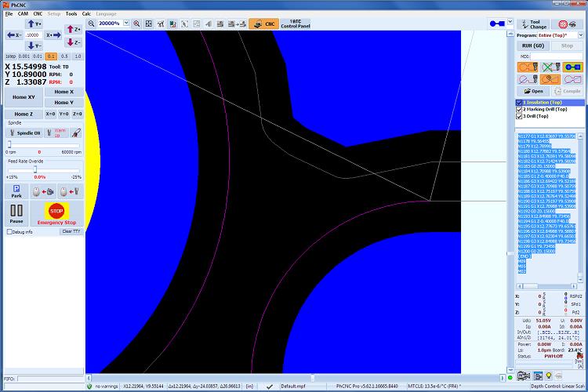Select the 0.1 jog increment
This screenshot has height=392, width=588.
point(51,56)
